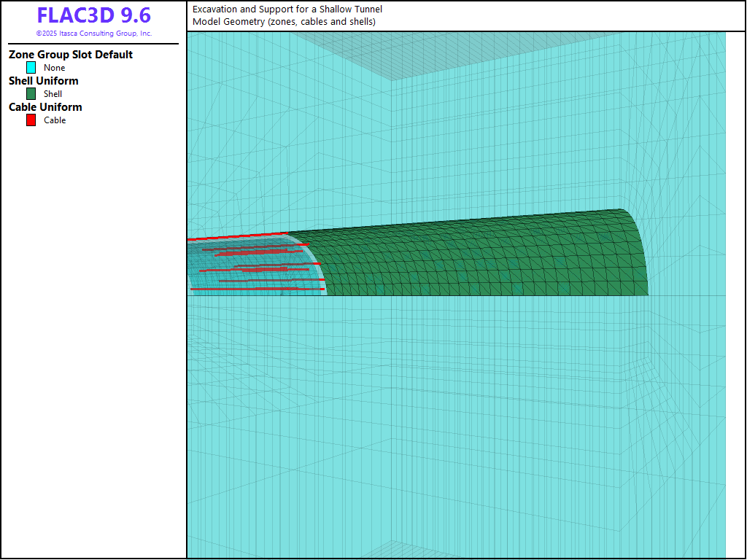Click the red Cable color swatch
Image resolution: width=747 pixels, height=560 pixels.
tap(31, 120)
